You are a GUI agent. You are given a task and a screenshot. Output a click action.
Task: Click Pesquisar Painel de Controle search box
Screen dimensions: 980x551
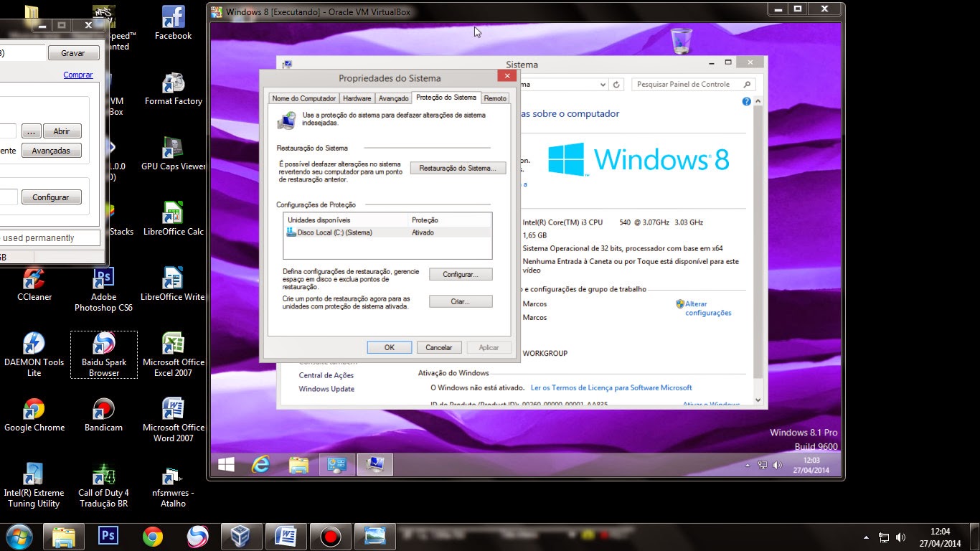pyautogui.click(x=693, y=84)
